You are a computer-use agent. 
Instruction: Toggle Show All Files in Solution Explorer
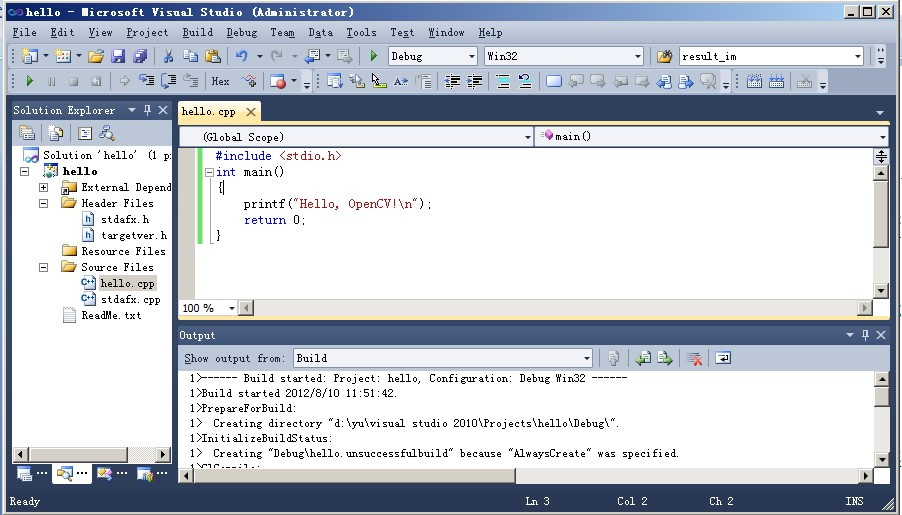[55, 133]
